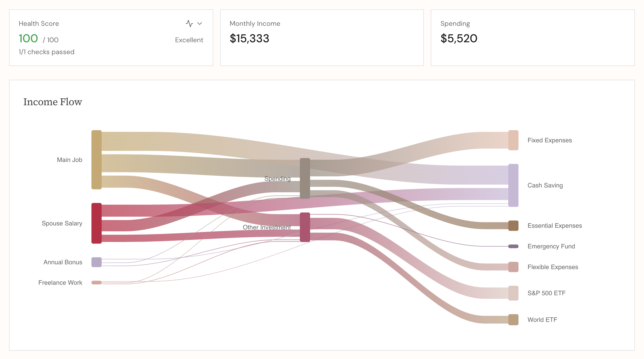The image size is (644, 359).
Task: Expand details on the Spending card
Action: tap(532, 37)
